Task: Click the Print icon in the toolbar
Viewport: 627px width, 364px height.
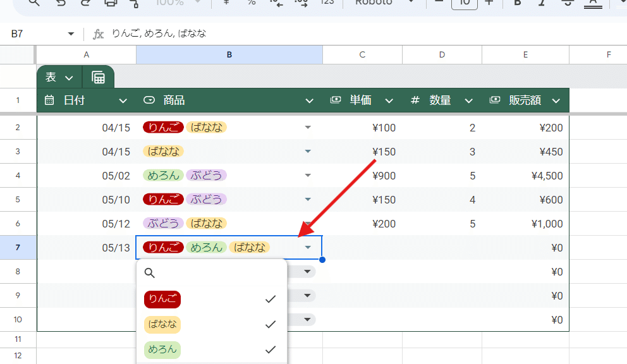Action: pos(111,2)
